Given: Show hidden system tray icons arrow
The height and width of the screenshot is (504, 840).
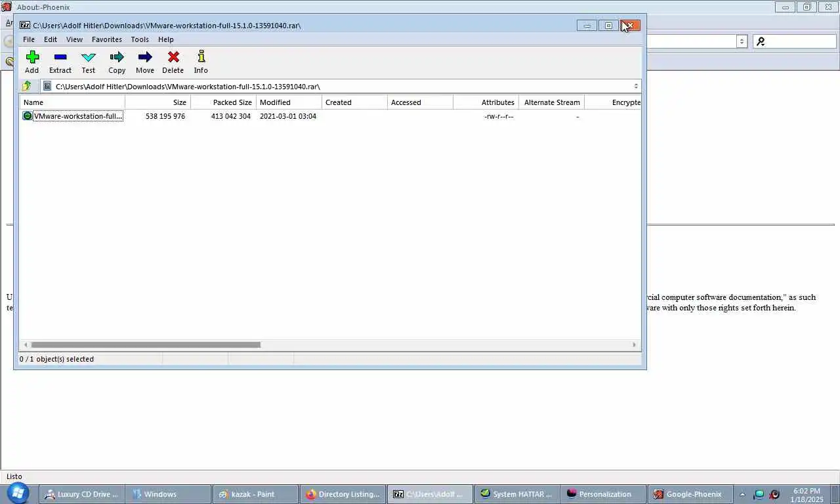Looking at the screenshot, I should pyautogui.click(x=742, y=494).
